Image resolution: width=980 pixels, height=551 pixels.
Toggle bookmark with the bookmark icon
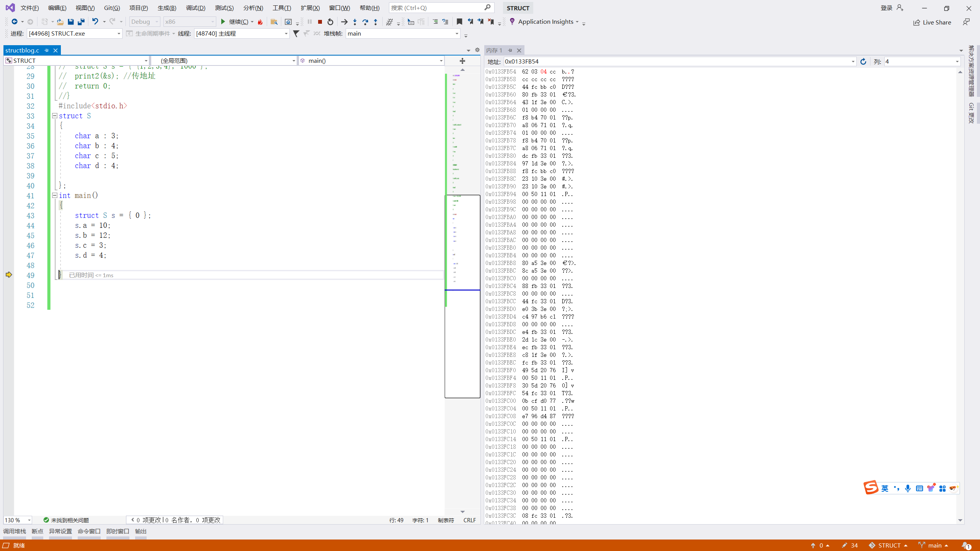(459, 22)
